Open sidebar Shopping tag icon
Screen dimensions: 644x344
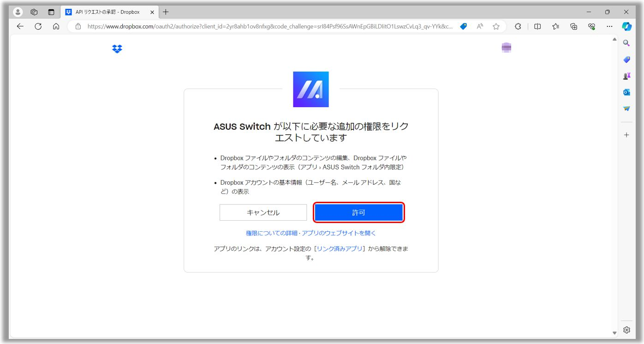click(x=626, y=60)
